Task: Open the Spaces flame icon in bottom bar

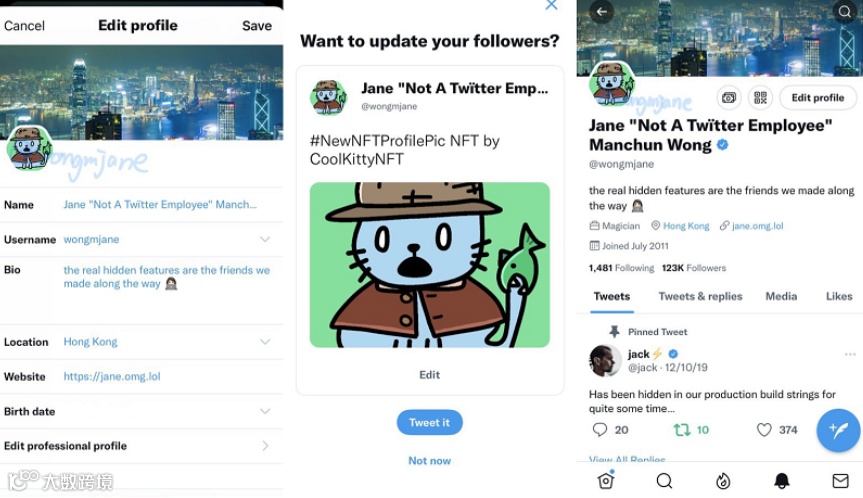Action: pos(723,481)
